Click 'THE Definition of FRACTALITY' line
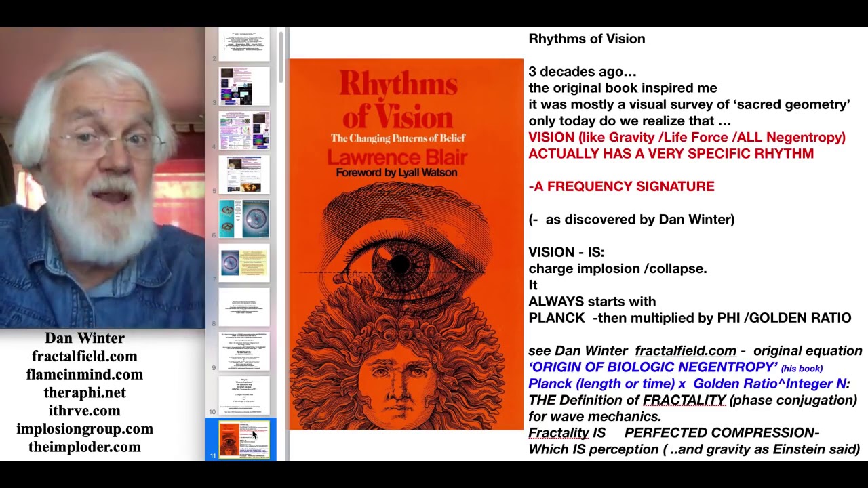 click(x=693, y=400)
